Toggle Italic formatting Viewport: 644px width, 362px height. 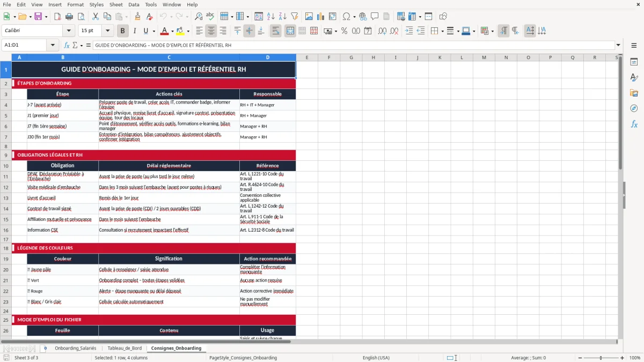click(134, 31)
